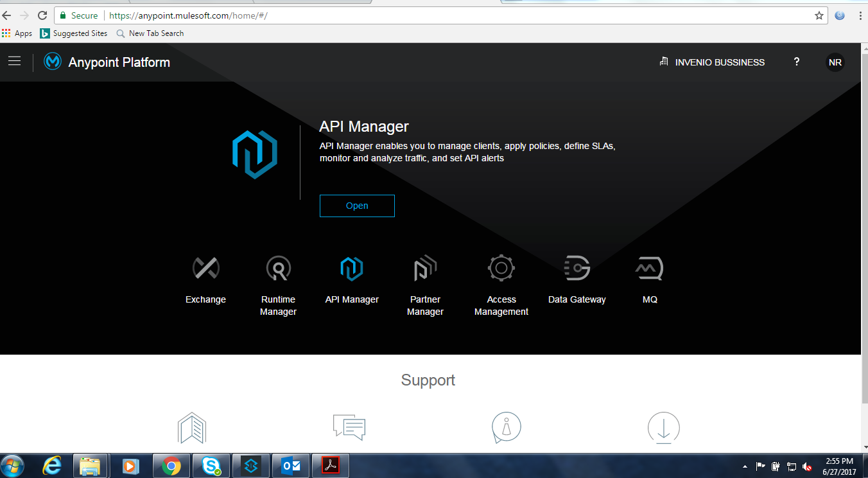Screen dimensions: 868x478
Task: Click the muted volume speaker icon
Action: 807,466
